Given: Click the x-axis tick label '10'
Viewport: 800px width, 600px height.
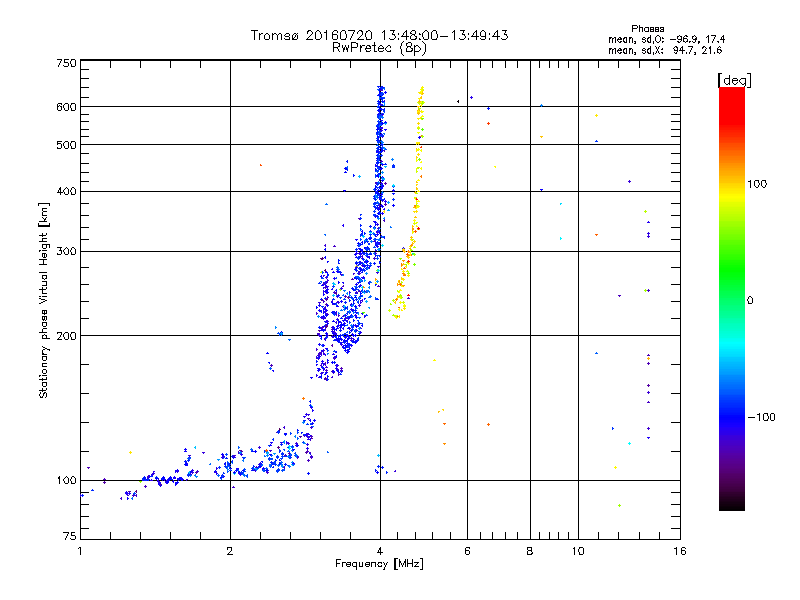Looking at the screenshot, I should click(x=578, y=551).
